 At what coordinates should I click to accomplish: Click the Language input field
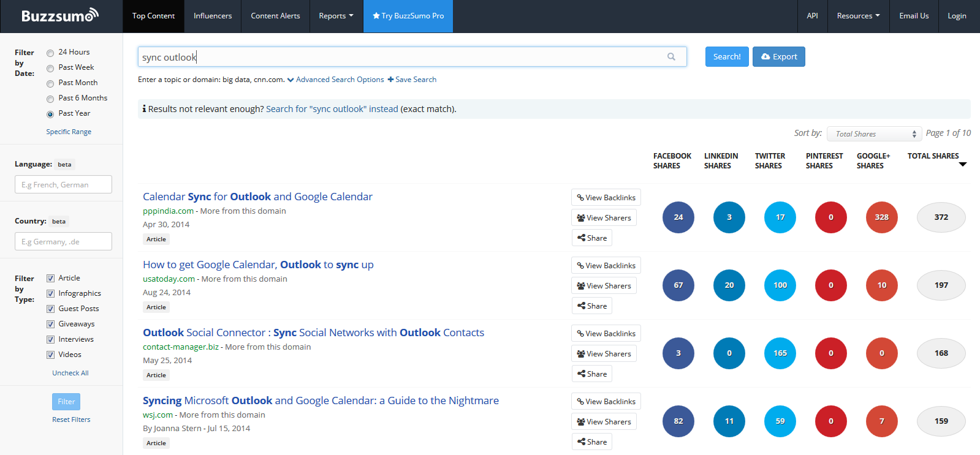(63, 184)
